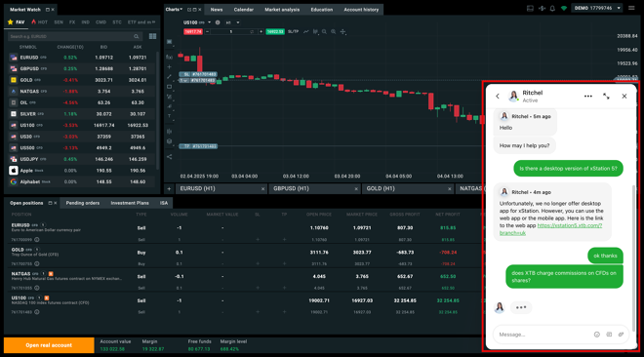Select the FX category tab
Screen dimensions: 644x357
pyautogui.click(x=72, y=22)
